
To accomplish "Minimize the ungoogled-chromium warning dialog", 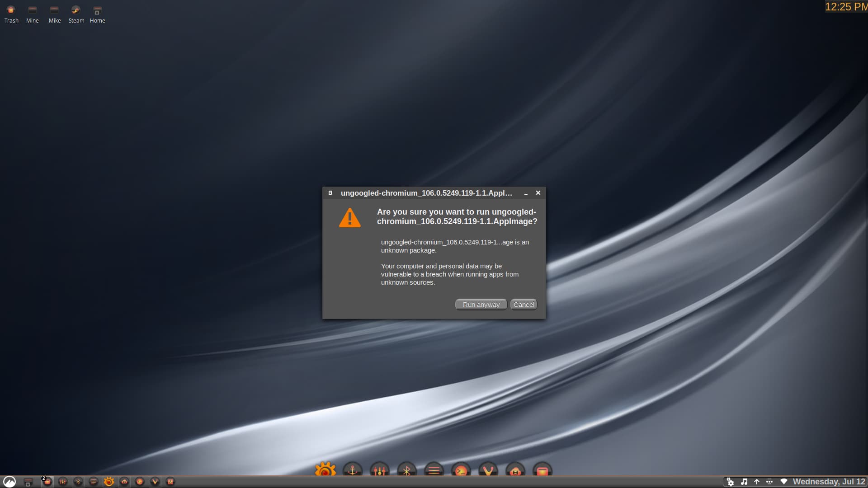I will pos(526,193).
